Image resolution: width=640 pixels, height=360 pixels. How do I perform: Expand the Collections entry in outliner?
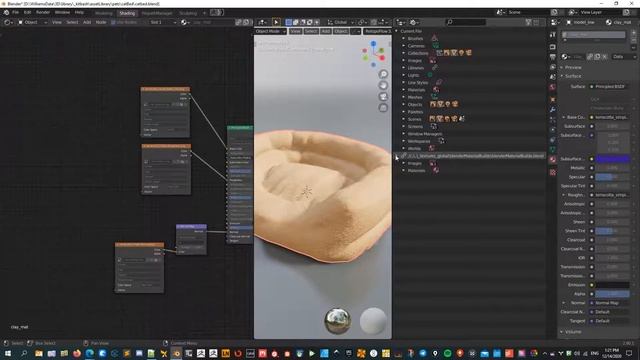click(404, 53)
